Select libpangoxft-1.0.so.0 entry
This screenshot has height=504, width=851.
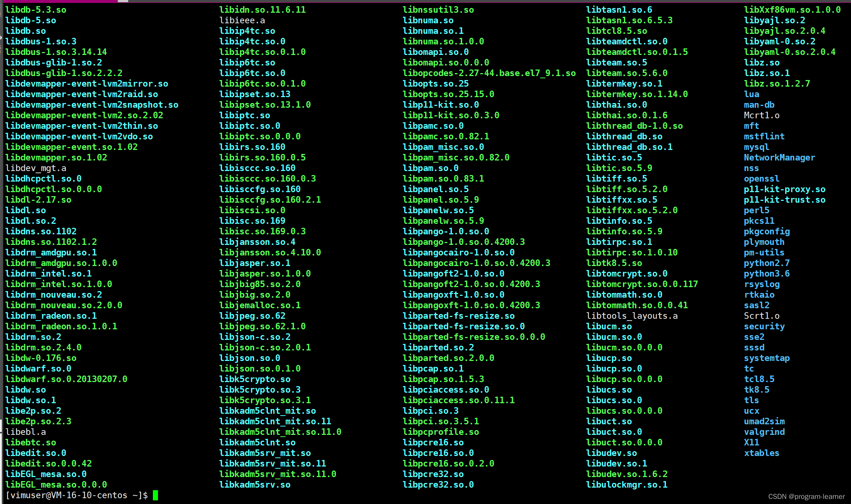pyautogui.click(x=454, y=295)
